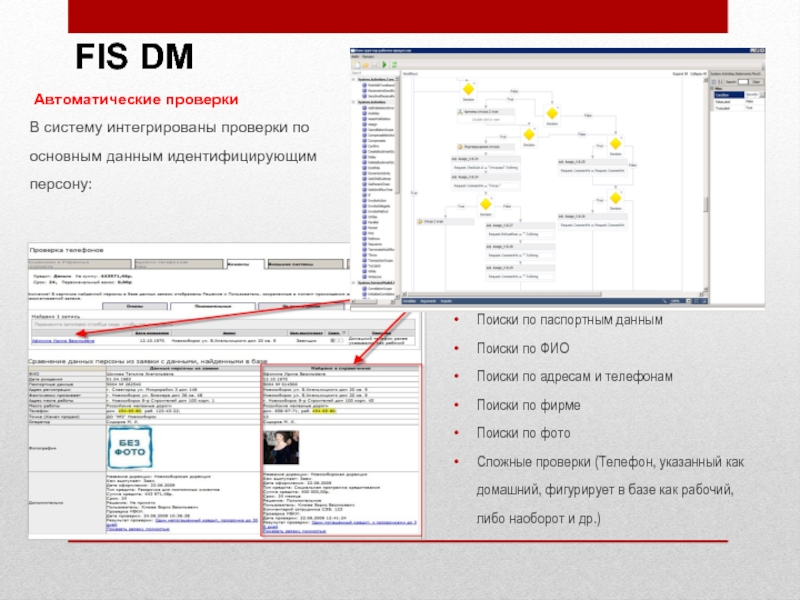Select the FalseLabel property row
Viewport: 800px width, 600px height.
(x=738, y=102)
